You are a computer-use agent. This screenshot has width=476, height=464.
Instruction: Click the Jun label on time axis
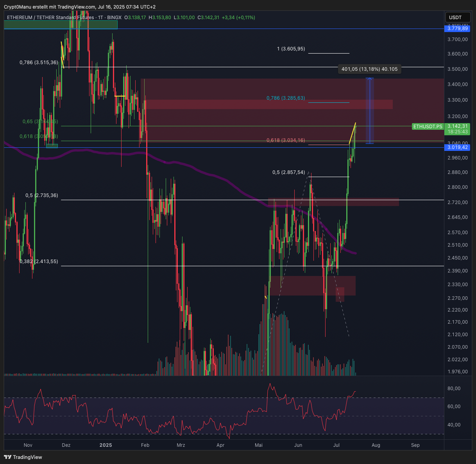coord(298,445)
